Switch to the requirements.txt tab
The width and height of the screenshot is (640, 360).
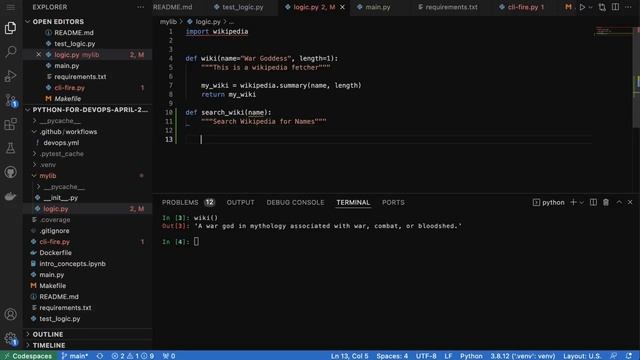tap(448, 7)
